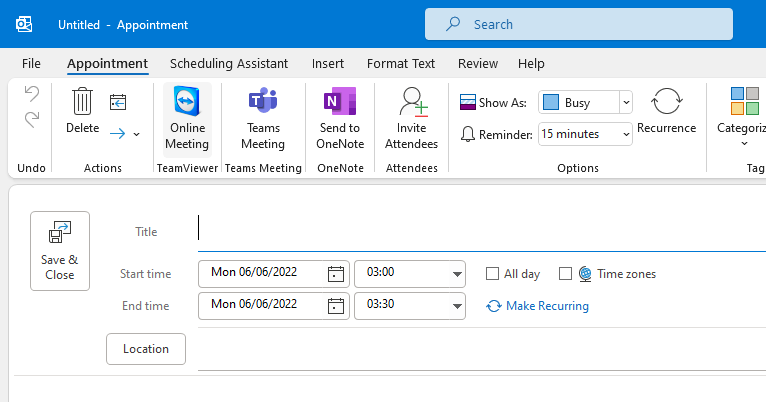Open the Recurrence settings
The width and height of the screenshot is (766, 402).
(x=666, y=110)
